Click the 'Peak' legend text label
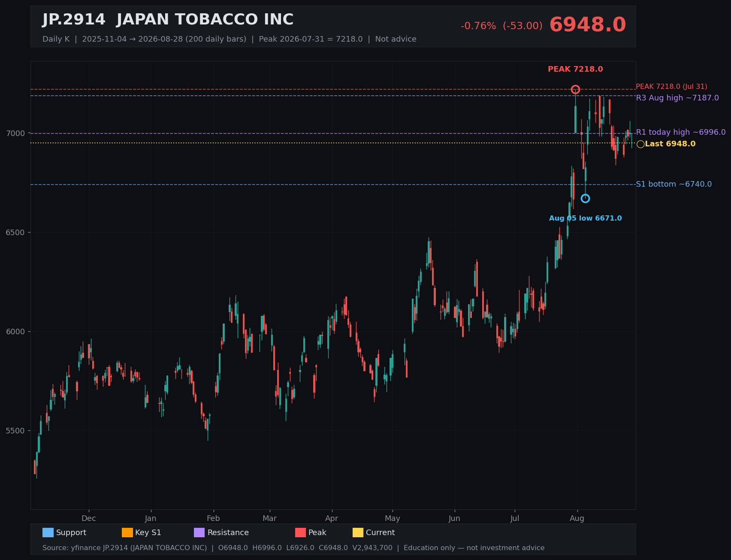Screen dimensions: 731x560 tap(317, 533)
